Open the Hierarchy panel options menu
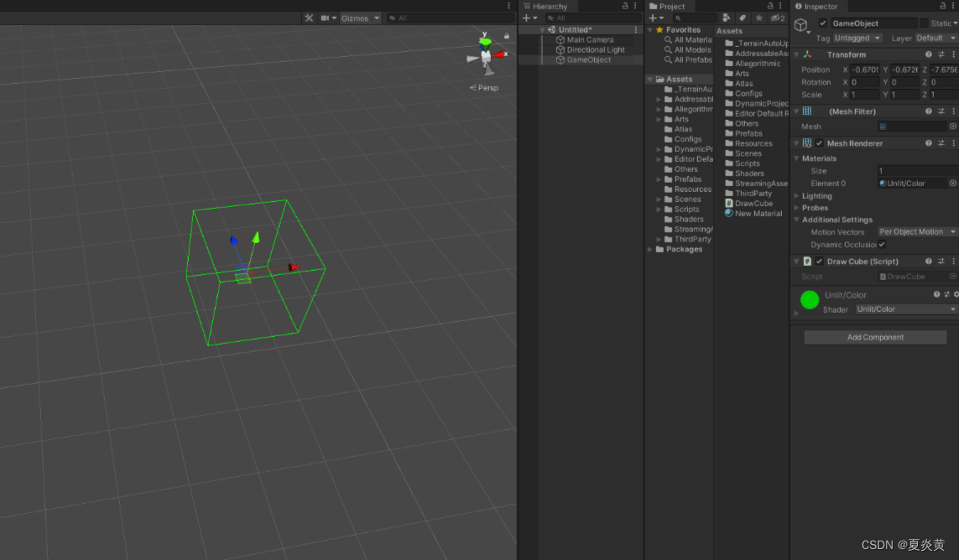The width and height of the screenshot is (959, 560). coord(635,6)
